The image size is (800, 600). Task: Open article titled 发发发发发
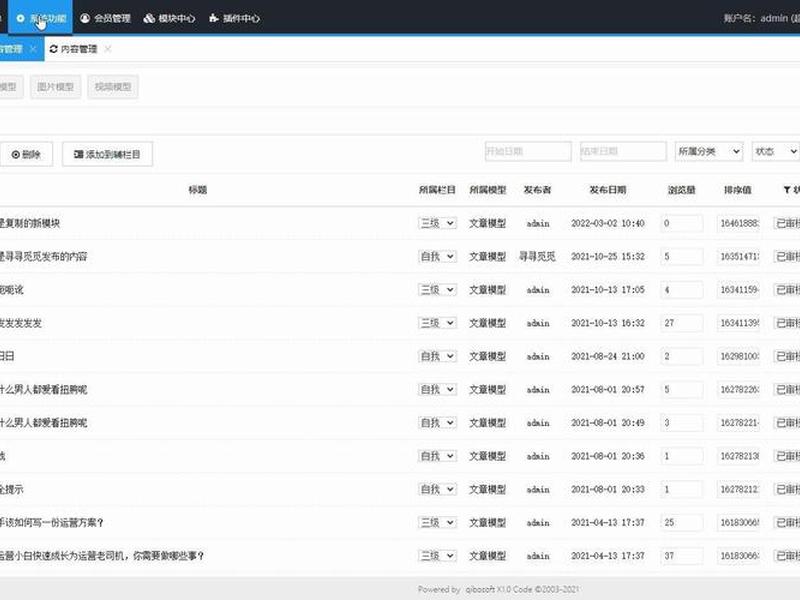[21, 322]
